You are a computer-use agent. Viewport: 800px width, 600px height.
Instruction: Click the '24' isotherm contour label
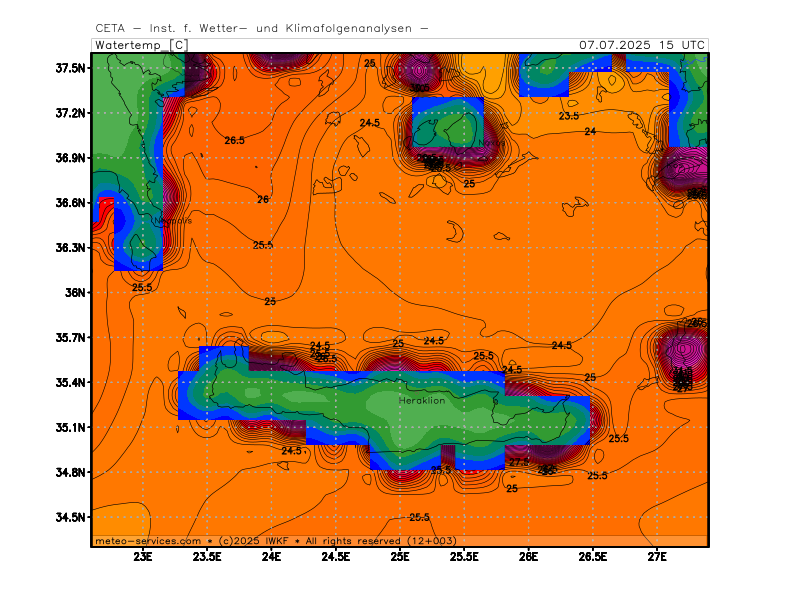pyautogui.click(x=590, y=132)
